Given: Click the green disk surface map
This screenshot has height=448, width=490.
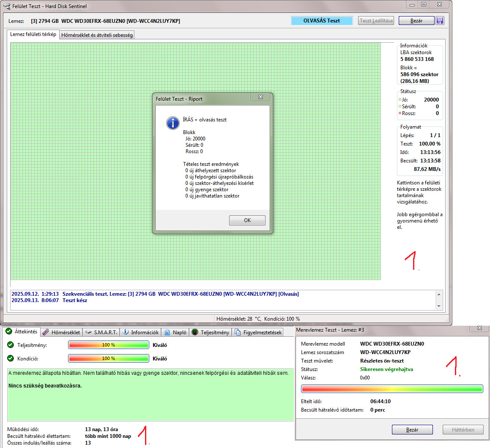Looking at the screenshot, I should pyautogui.click(x=195, y=161).
